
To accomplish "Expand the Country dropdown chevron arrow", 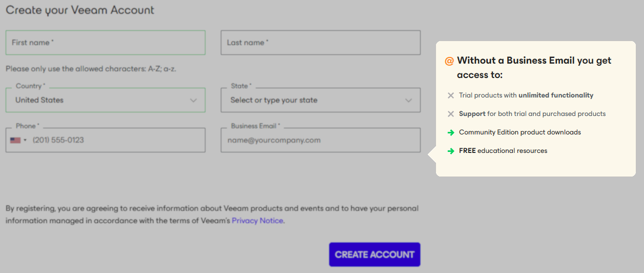I will (x=193, y=101).
